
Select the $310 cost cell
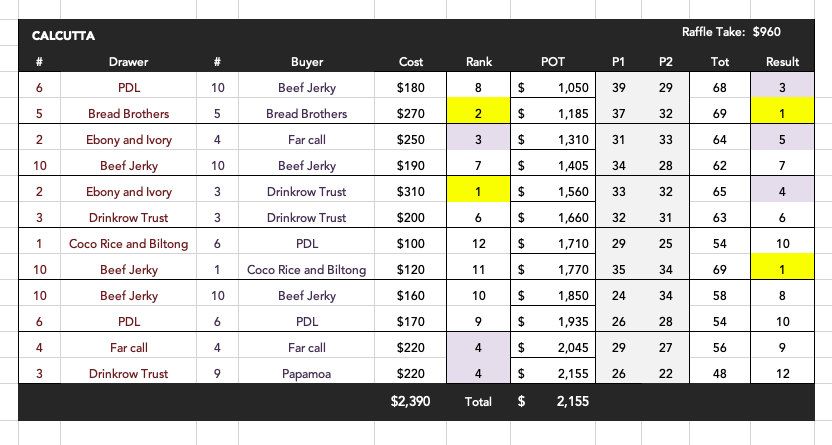pos(411,192)
